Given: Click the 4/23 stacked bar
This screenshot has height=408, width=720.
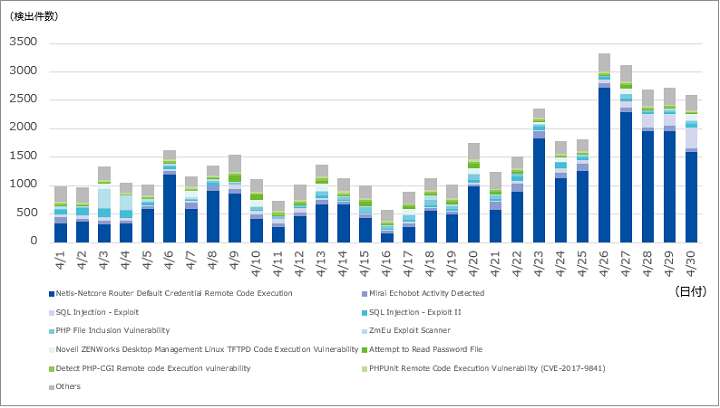Looking at the screenshot, I should coord(539,176).
